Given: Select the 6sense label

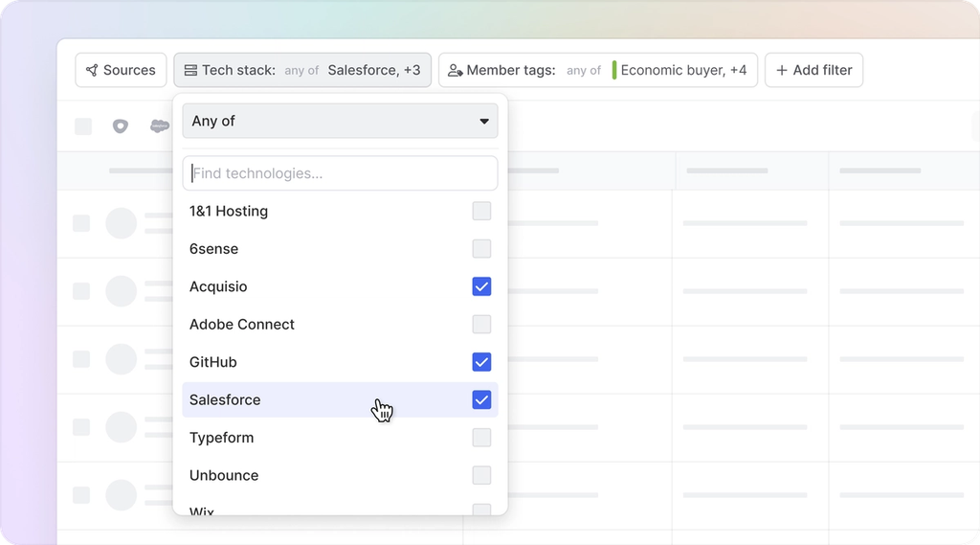Looking at the screenshot, I should pos(213,249).
